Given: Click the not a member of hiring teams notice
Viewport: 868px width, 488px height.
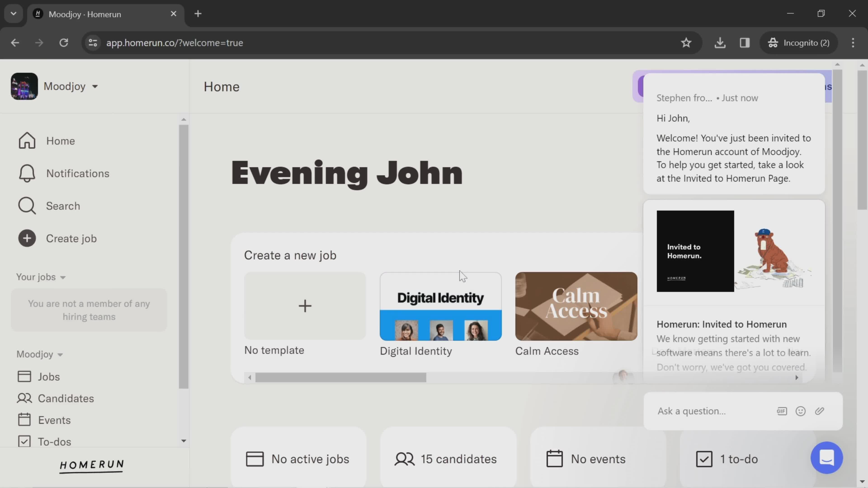Looking at the screenshot, I should 89,310.
